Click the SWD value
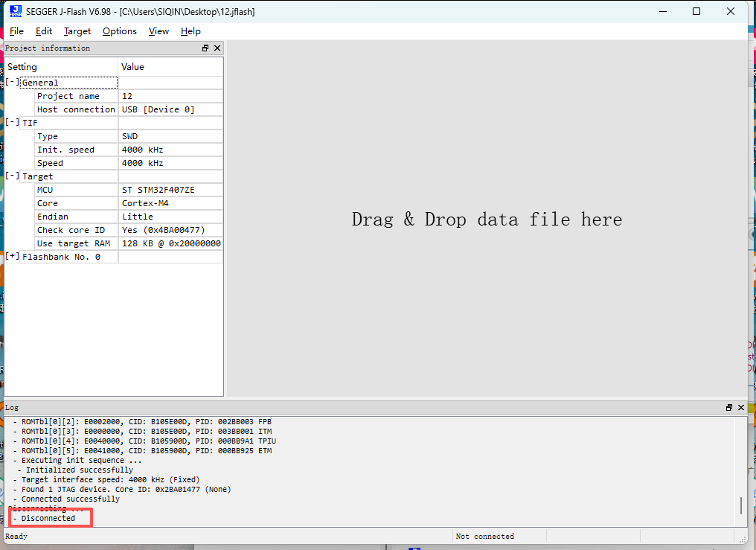This screenshot has width=756, height=550. (x=129, y=136)
